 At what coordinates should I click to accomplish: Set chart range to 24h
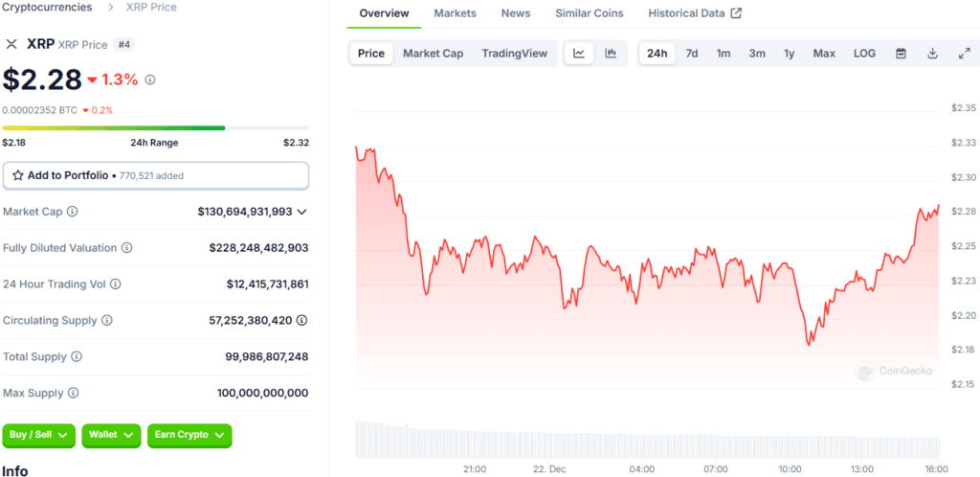(657, 54)
